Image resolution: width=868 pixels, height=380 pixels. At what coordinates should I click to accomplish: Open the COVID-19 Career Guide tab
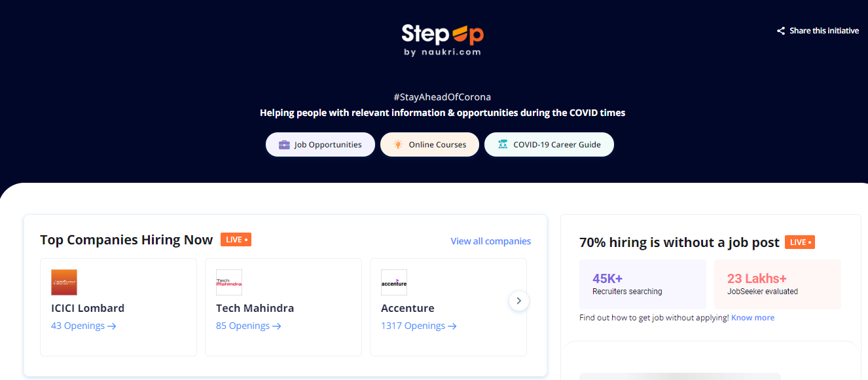pos(549,145)
